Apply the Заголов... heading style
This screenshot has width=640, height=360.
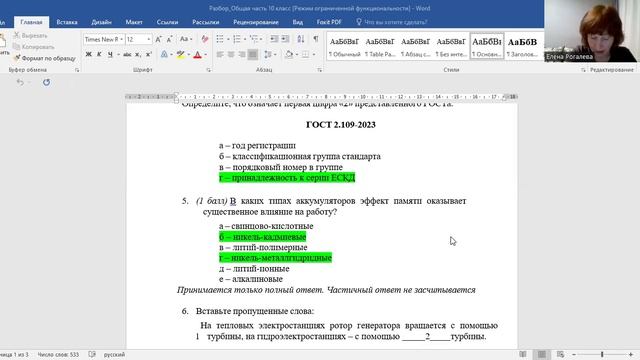(522, 47)
